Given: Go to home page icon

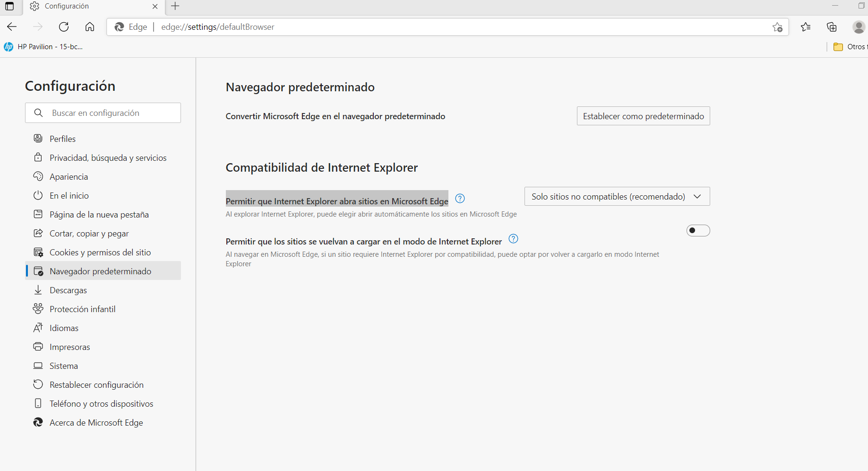Looking at the screenshot, I should 90,27.
